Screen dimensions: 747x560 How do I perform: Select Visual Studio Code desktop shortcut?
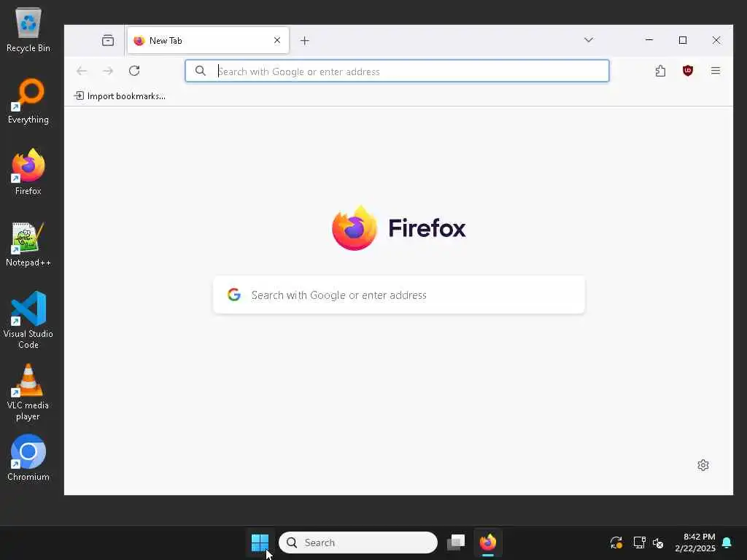tap(28, 321)
